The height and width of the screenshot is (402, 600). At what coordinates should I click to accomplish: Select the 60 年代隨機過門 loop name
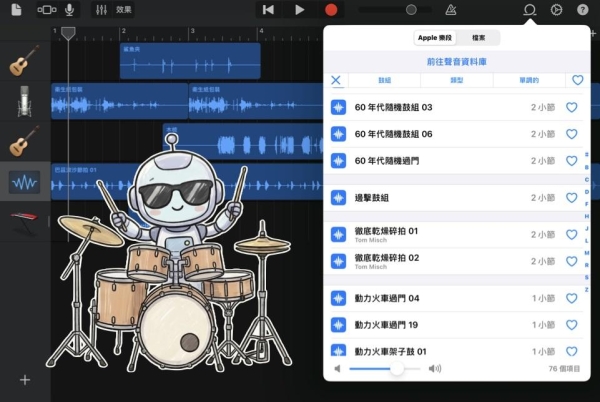pyautogui.click(x=386, y=161)
